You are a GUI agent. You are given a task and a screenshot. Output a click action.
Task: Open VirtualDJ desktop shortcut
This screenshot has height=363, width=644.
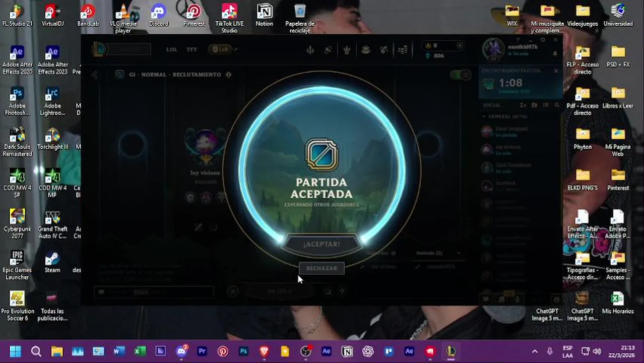click(52, 16)
